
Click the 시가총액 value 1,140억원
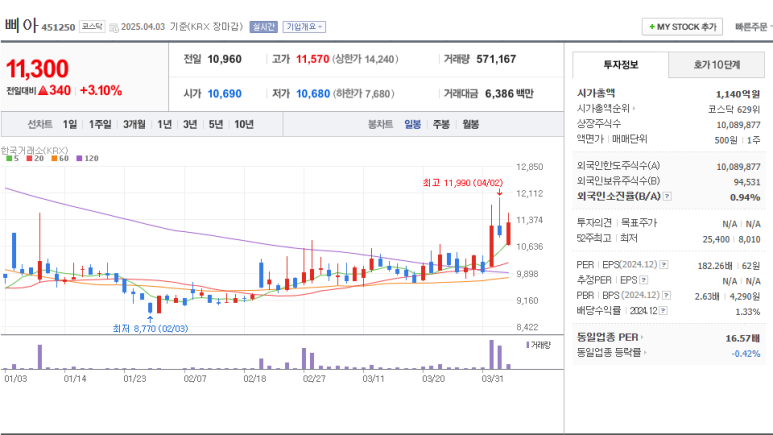(738, 94)
